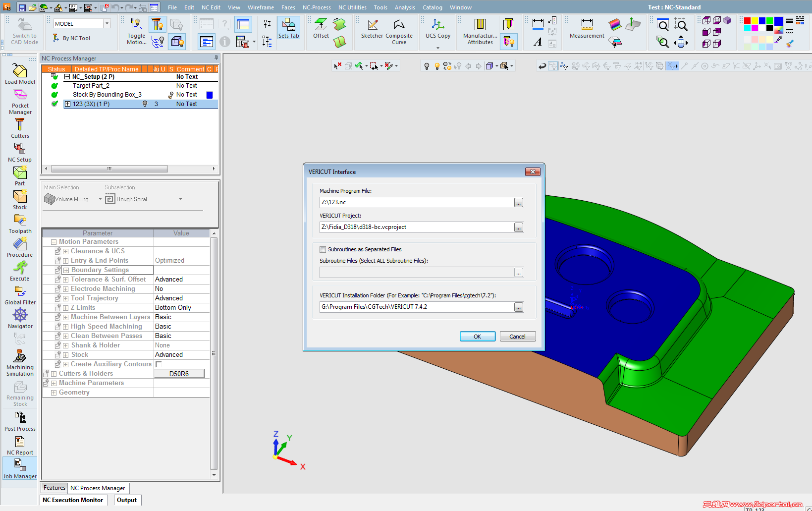Start Machining Simulation
Image resolution: width=812 pixels, height=511 pixels.
(20, 363)
